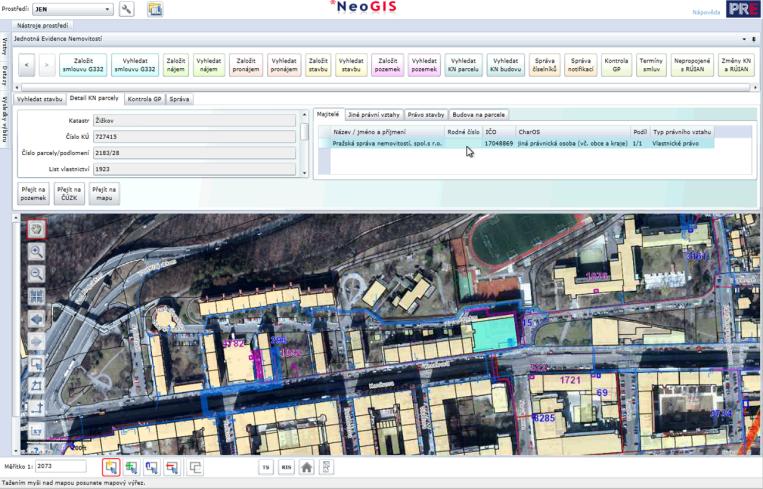The image size is (763, 489).
Task: Collapse Jednotná Evidence Nemovitostí panel arrow
Action: click(x=744, y=39)
